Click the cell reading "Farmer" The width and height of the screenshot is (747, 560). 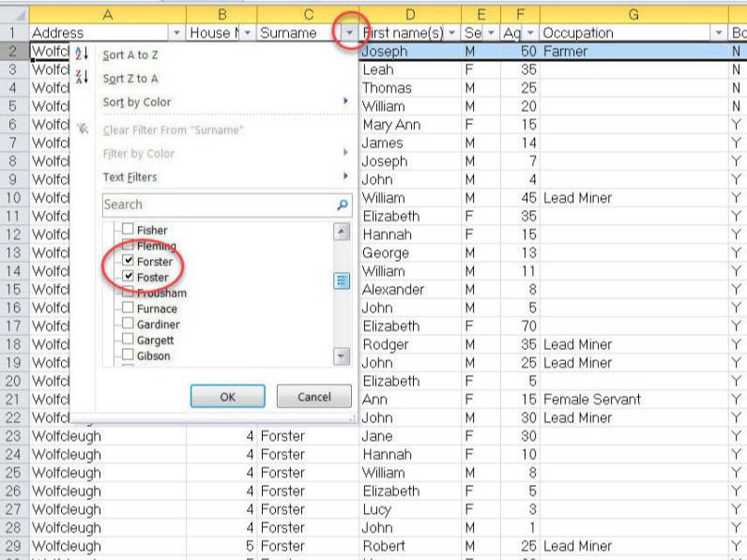point(634,52)
